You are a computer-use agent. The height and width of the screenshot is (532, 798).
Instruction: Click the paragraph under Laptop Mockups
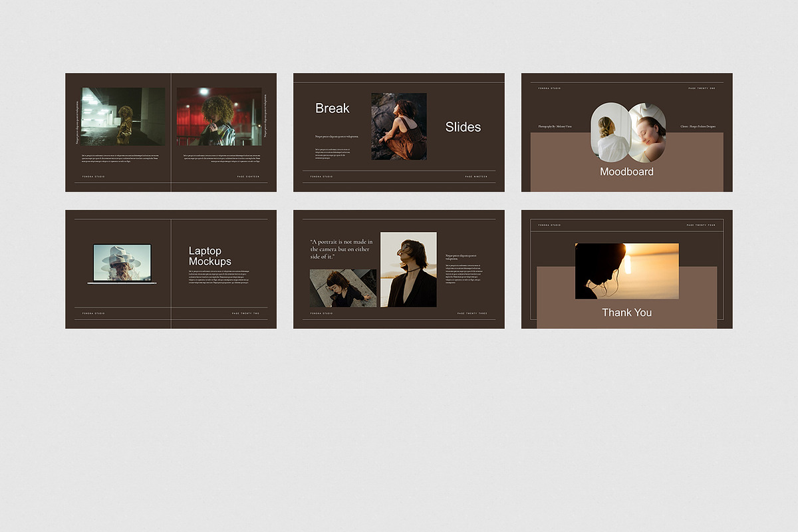pos(219,279)
